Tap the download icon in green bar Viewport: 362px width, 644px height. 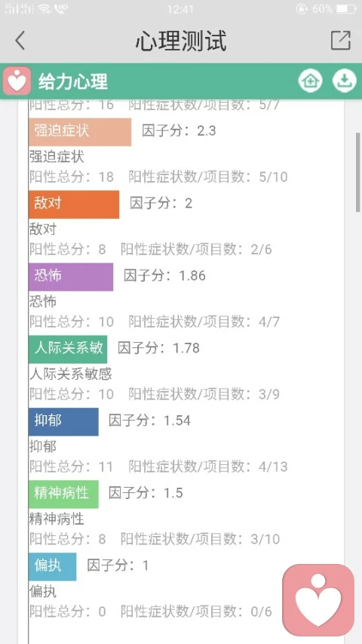point(344,81)
